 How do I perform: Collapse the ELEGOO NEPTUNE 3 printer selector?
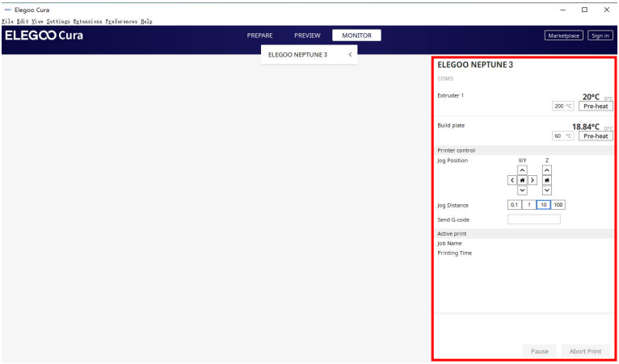coord(350,55)
